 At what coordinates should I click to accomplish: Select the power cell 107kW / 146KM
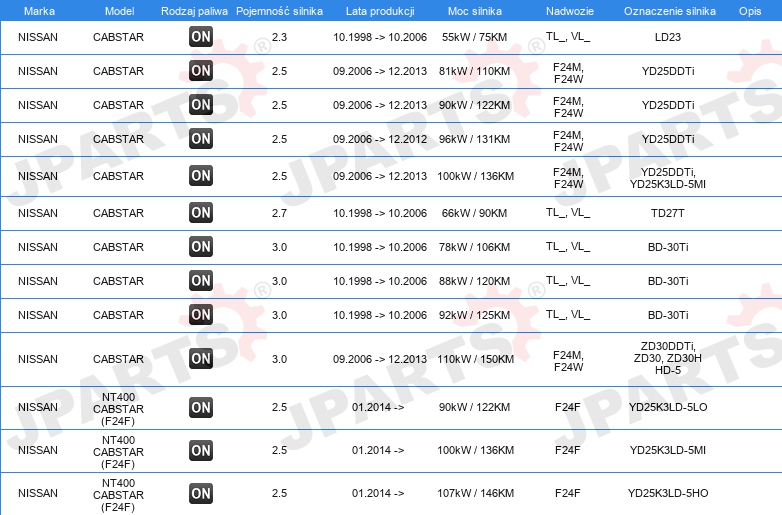pos(475,493)
